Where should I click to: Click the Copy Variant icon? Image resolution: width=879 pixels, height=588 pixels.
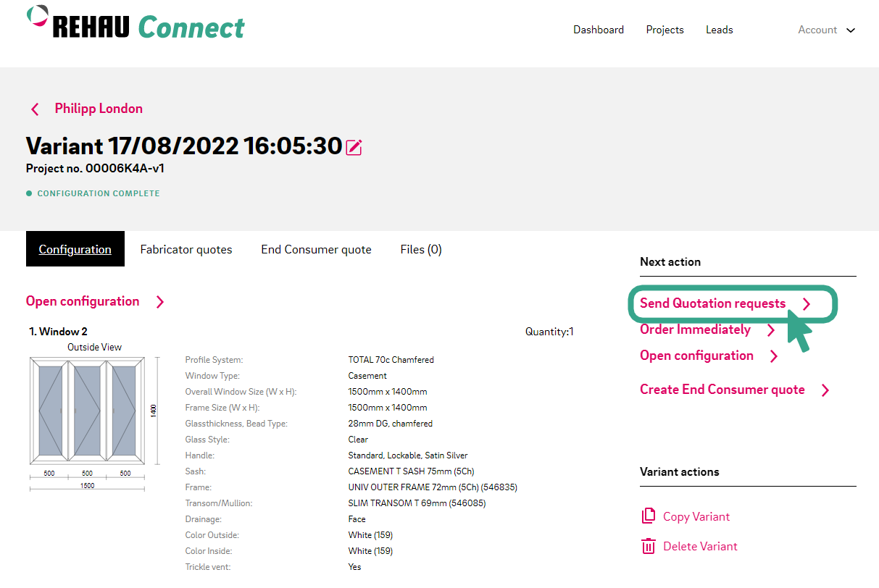(648, 516)
